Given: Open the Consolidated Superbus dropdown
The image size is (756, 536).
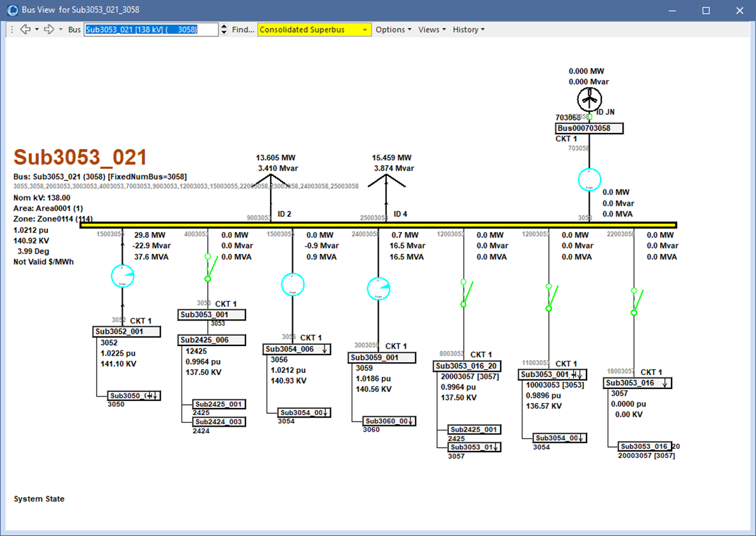Looking at the screenshot, I should tap(365, 30).
